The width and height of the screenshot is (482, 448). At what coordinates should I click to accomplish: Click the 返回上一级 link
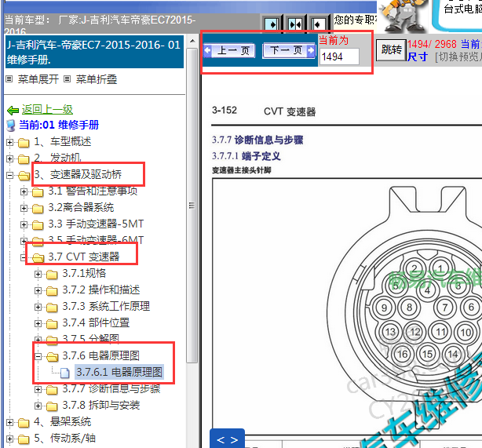click(47, 109)
